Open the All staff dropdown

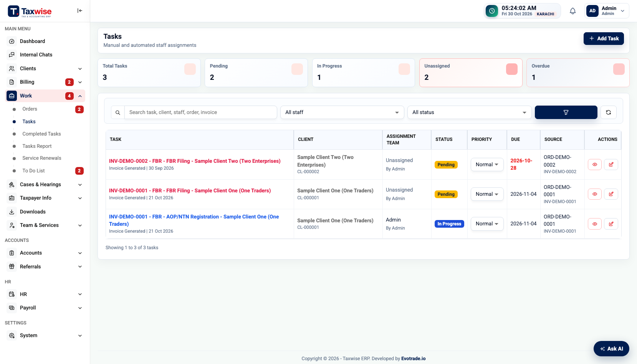342,113
